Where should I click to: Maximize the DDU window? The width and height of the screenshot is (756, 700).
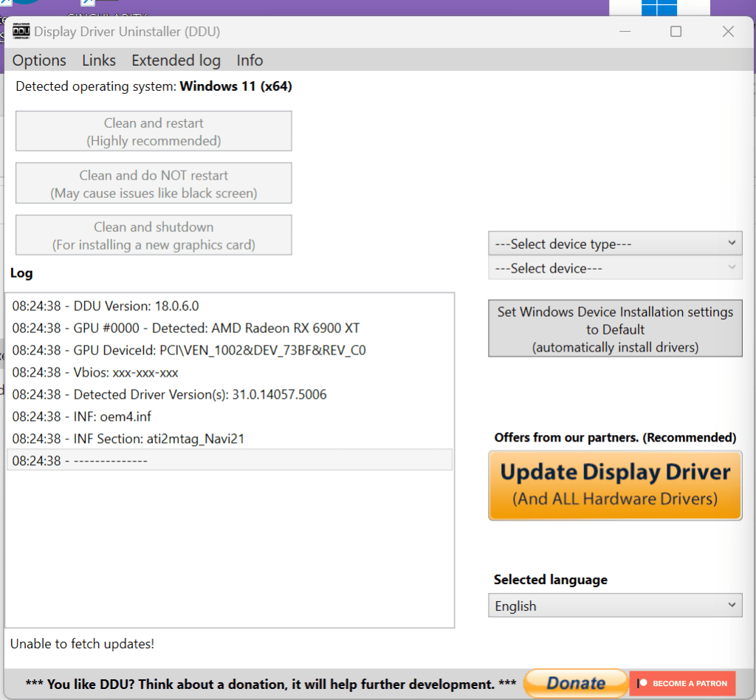click(676, 32)
